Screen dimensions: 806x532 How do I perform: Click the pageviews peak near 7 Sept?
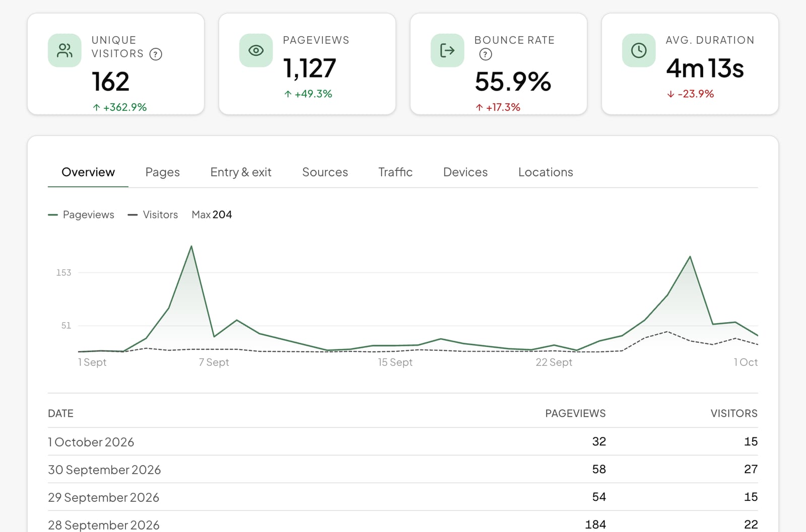click(x=191, y=246)
